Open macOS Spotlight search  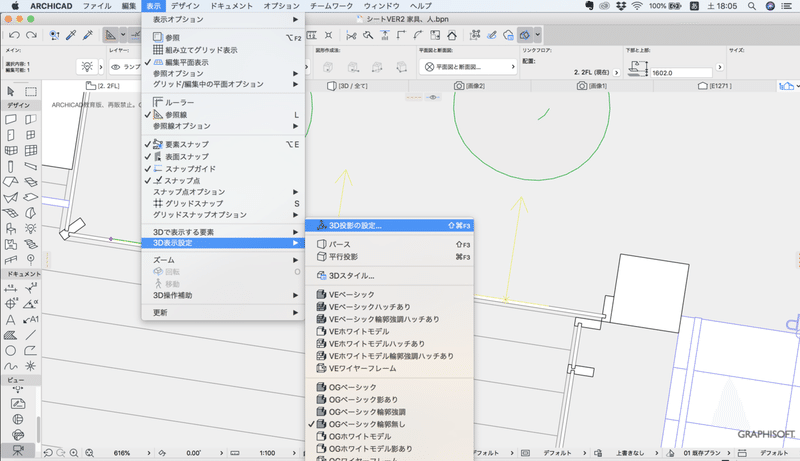(x=752, y=6)
